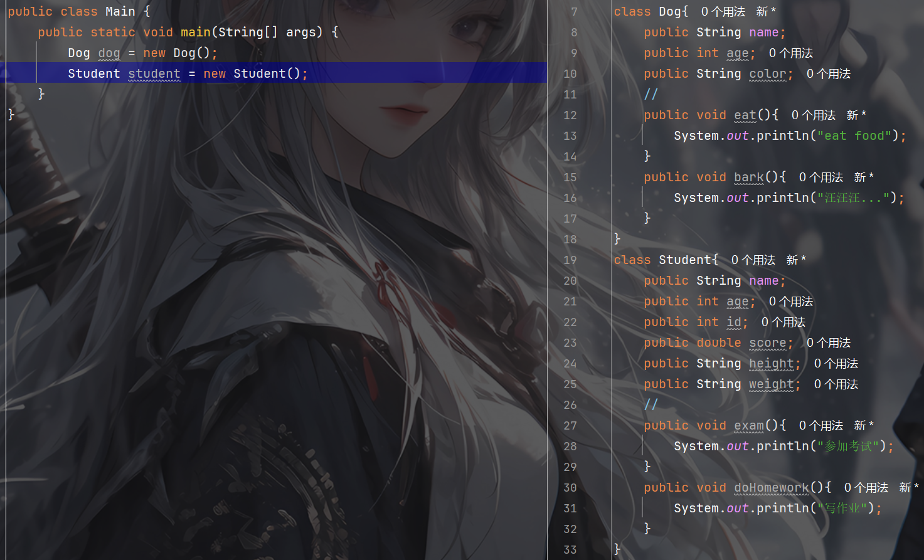
Task: Click the bark method name
Action: click(749, 177)
